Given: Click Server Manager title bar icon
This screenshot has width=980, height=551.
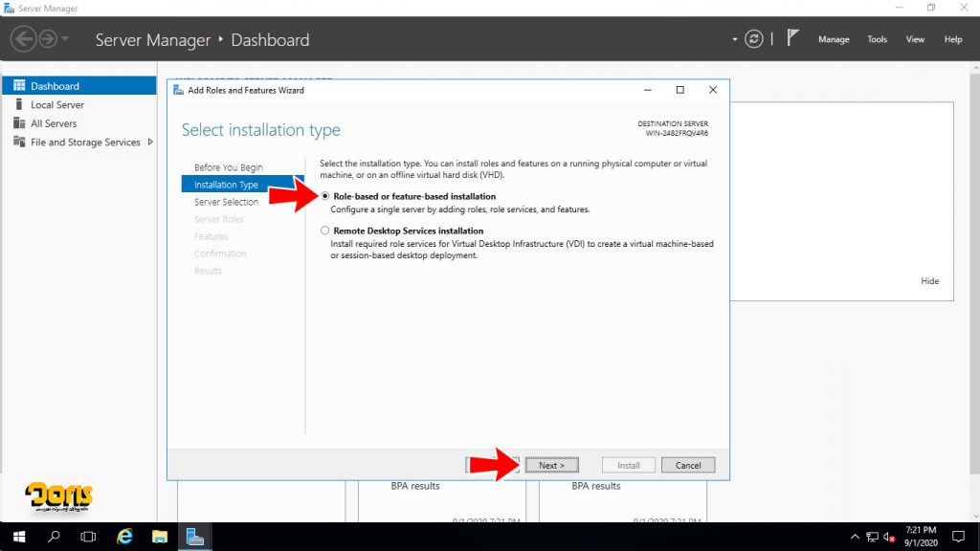Looking at the screenshot, I should (9, 8).
